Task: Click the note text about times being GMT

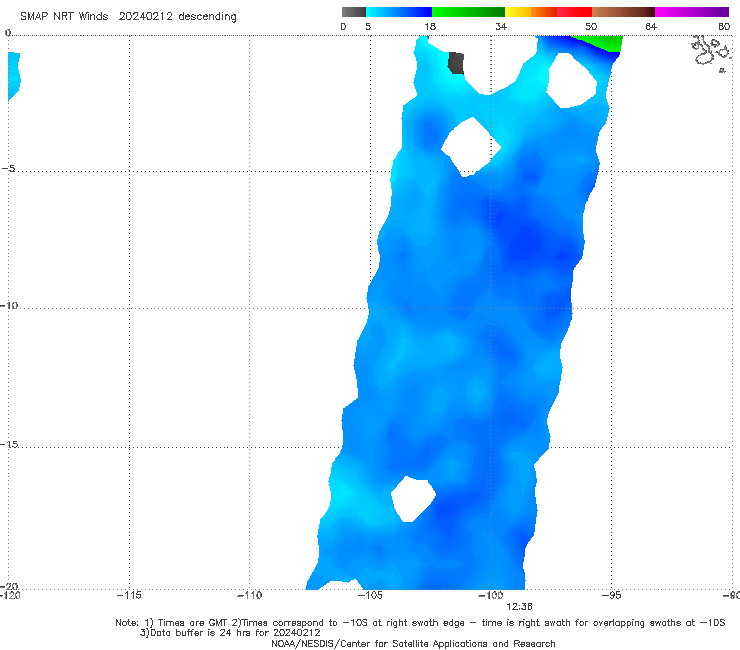Action: tap(420, 623)
